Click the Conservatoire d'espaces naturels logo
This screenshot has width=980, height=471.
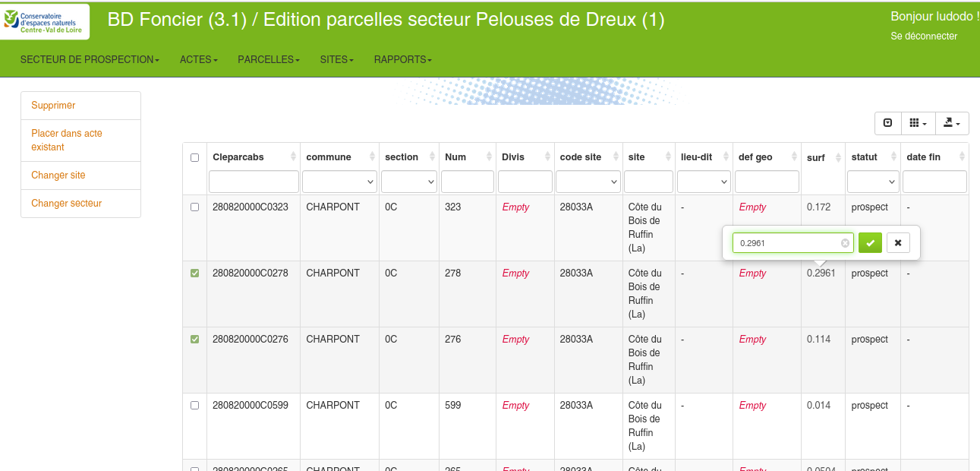[x=46, y=21]
